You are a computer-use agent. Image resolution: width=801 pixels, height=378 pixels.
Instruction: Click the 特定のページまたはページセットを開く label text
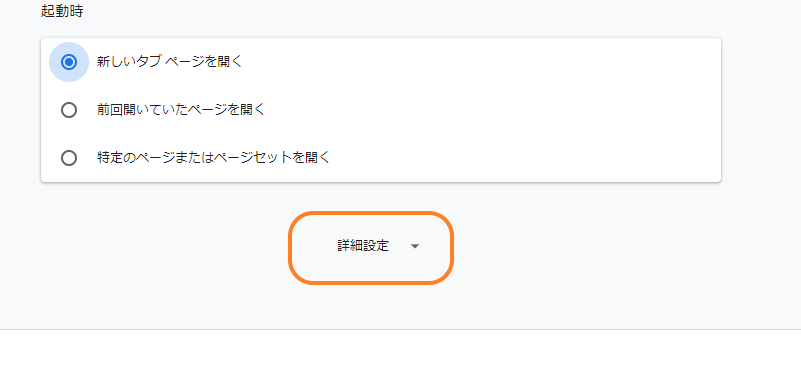pos(214,158)
